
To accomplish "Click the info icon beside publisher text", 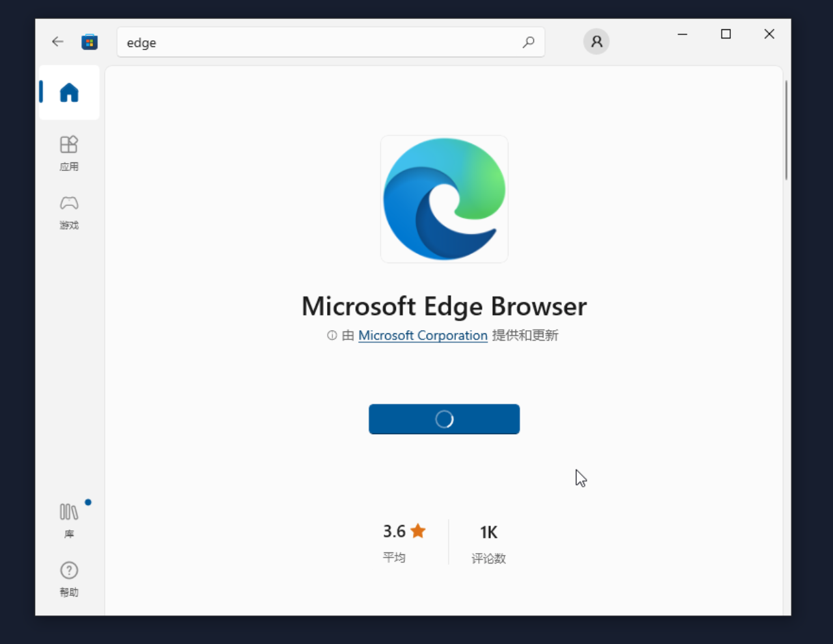I will pyautogui.click(x=332, y=335).
